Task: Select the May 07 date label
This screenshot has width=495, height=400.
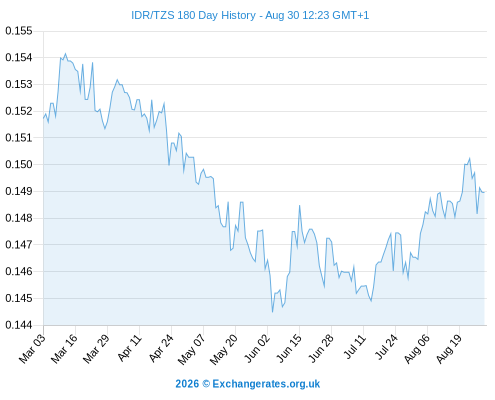Action: coord(191,349)
